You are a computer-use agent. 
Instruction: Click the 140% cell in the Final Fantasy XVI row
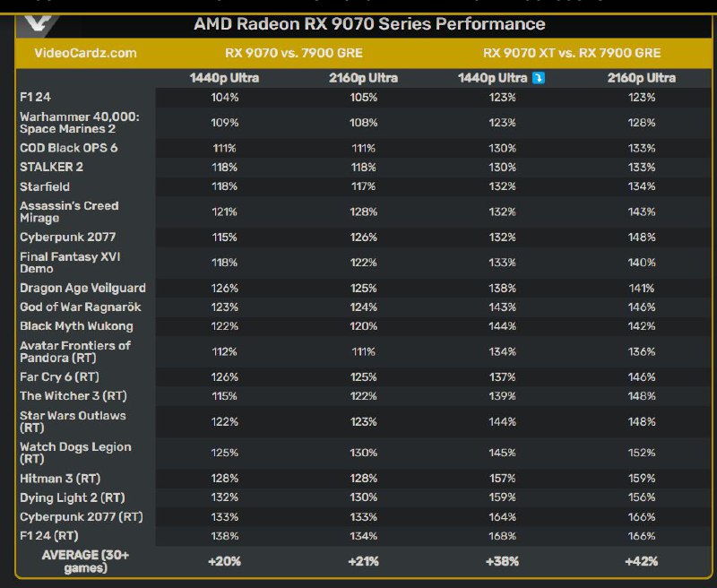[642, 263]
